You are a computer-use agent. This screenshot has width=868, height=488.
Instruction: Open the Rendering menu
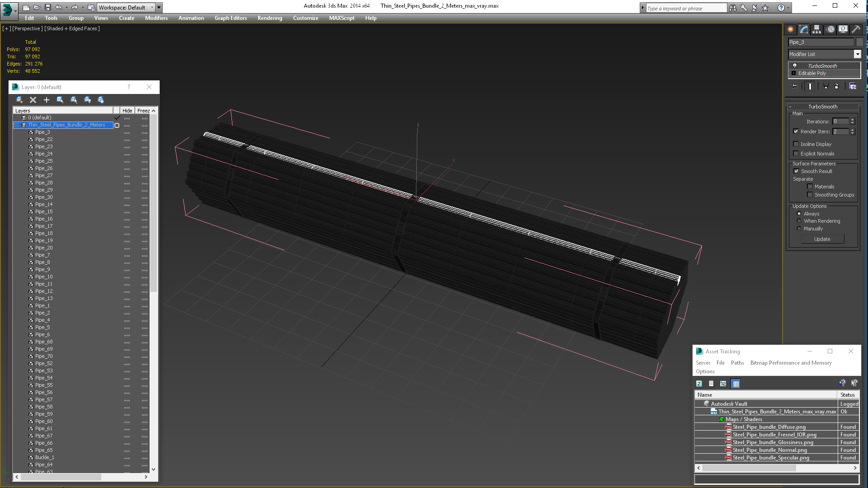click(x=269, y=18)
